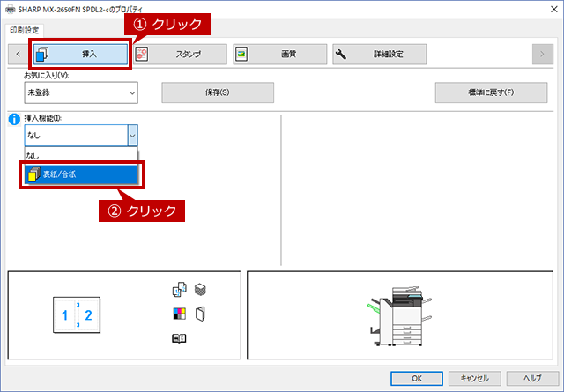Open the 詳細設定 tab
The width and height of the screenshot is (564, 392).
[380, 55]
